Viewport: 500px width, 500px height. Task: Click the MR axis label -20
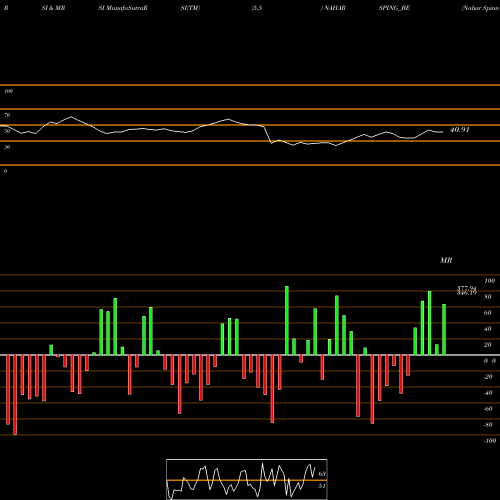click(488, 377)
